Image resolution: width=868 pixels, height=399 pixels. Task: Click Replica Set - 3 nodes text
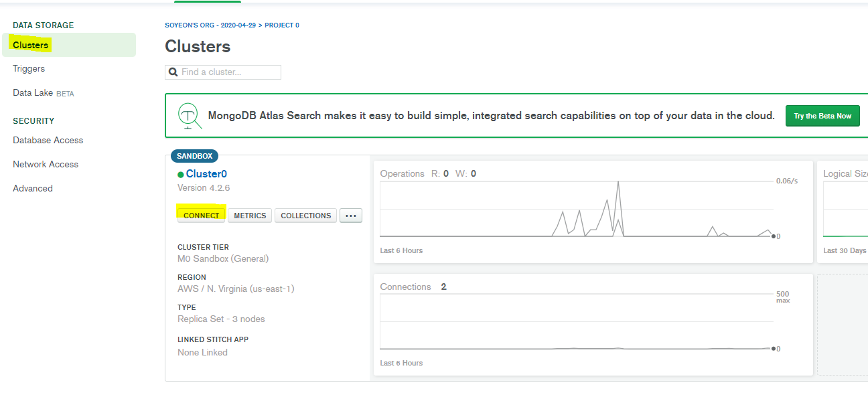tap(221, 319)
